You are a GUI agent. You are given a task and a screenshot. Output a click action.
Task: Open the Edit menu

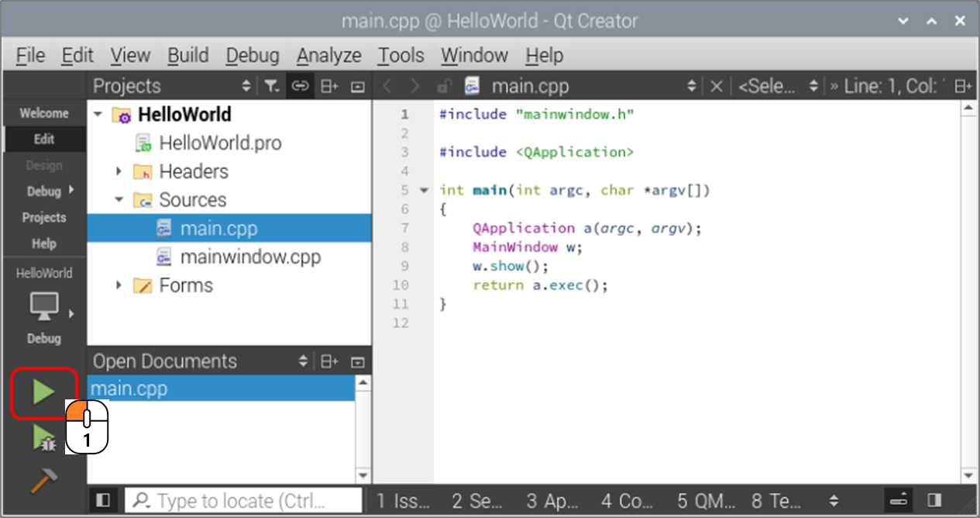[x=77, y=55]
